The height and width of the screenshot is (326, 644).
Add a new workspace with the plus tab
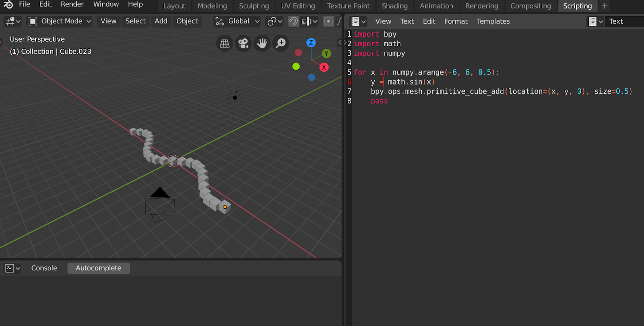tap(605, 6)
